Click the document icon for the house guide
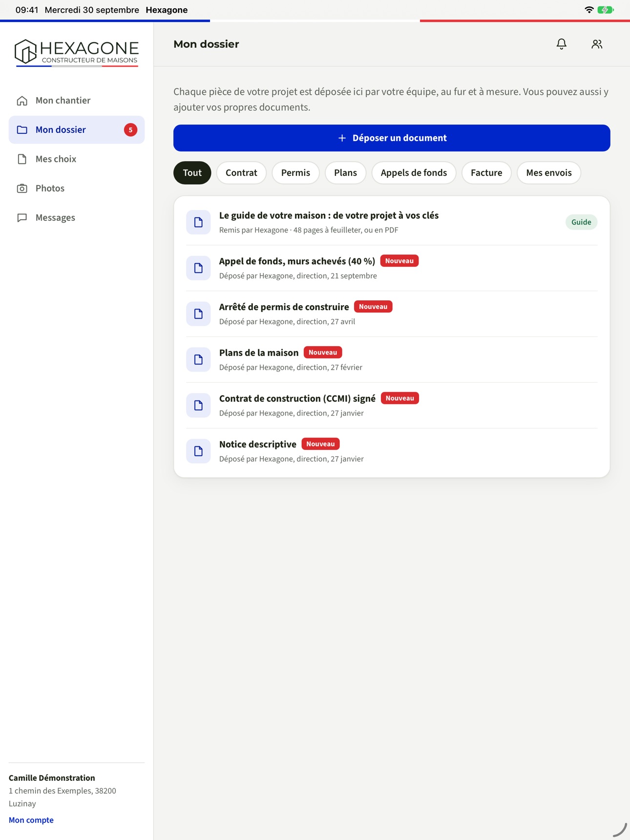Image resolution: width=630 pixels, height=840 pixels. [198, 222]
